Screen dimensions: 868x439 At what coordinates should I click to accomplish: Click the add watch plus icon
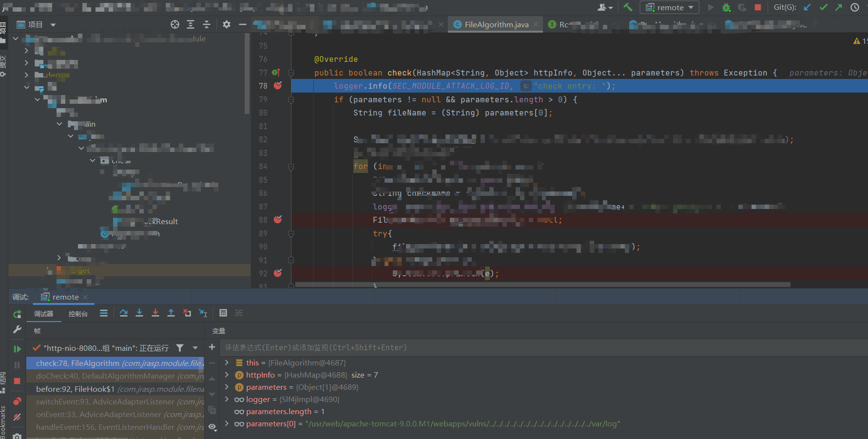212,347
